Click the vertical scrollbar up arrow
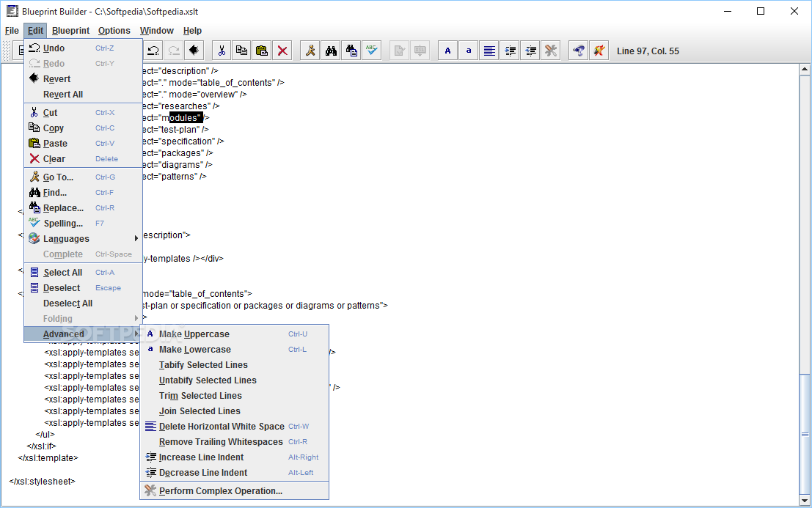 (x=805, y=70)
